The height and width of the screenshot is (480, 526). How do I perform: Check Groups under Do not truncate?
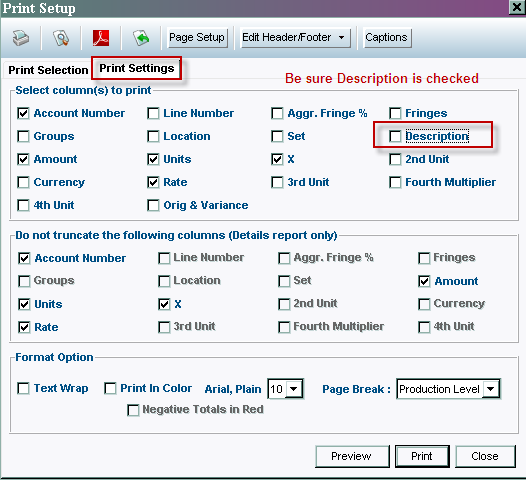(24, 281)
